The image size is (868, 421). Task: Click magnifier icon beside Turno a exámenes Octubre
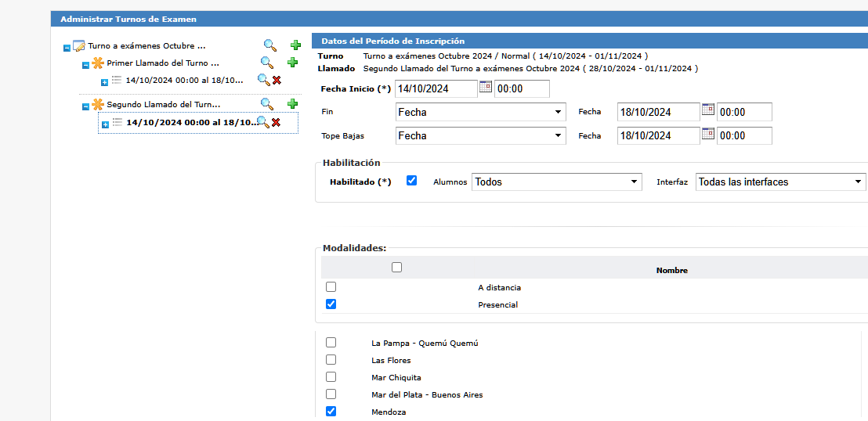click(269, 45)
